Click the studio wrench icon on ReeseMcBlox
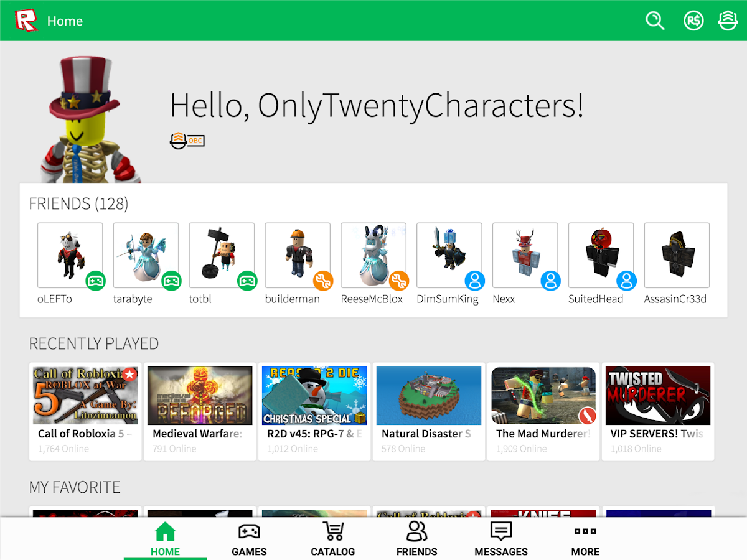The height and width of the screenshot is (560, 747). click(x=399, y=281)
